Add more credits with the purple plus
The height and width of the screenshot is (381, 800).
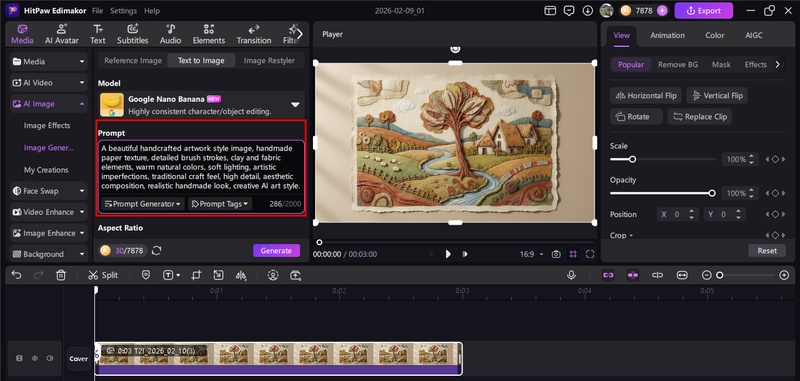(662, 11)
